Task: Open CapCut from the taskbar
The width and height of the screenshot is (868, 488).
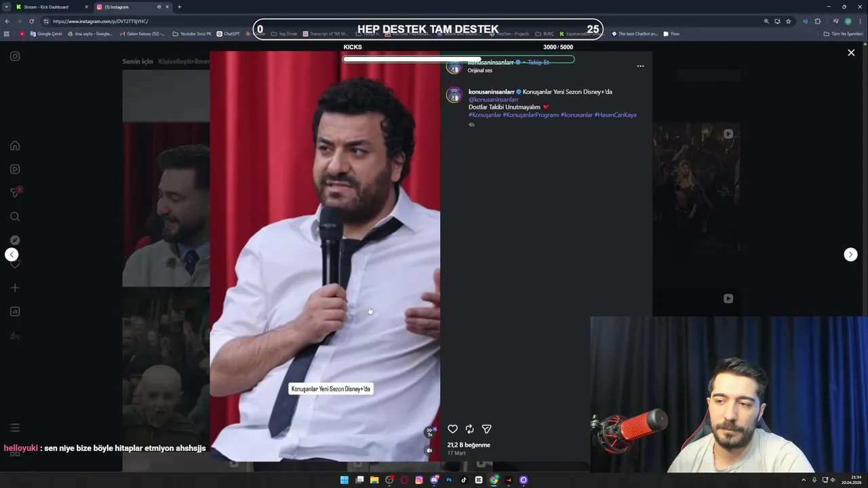Action: click(x=479, y=480)
